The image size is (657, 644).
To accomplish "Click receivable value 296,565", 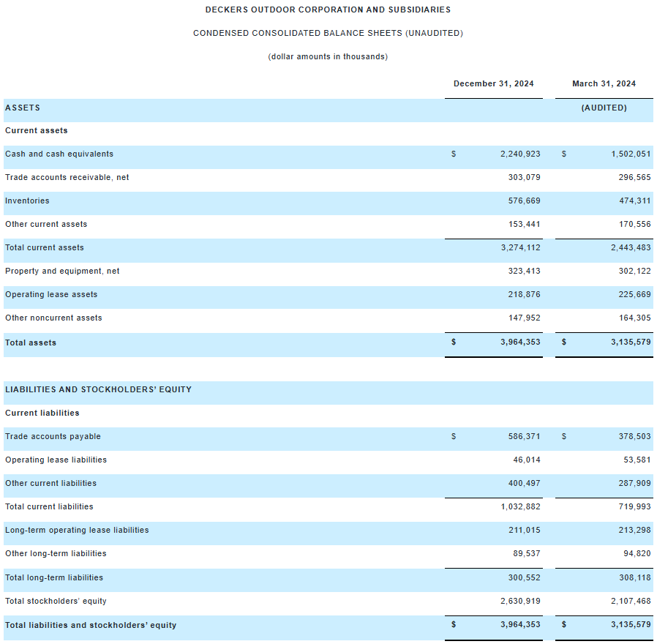I will [x=634, y=177].
